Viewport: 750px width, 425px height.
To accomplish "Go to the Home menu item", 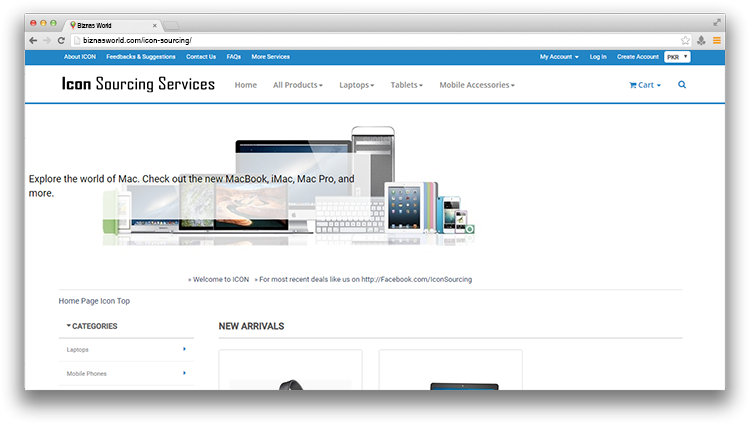I will point(246,85).
